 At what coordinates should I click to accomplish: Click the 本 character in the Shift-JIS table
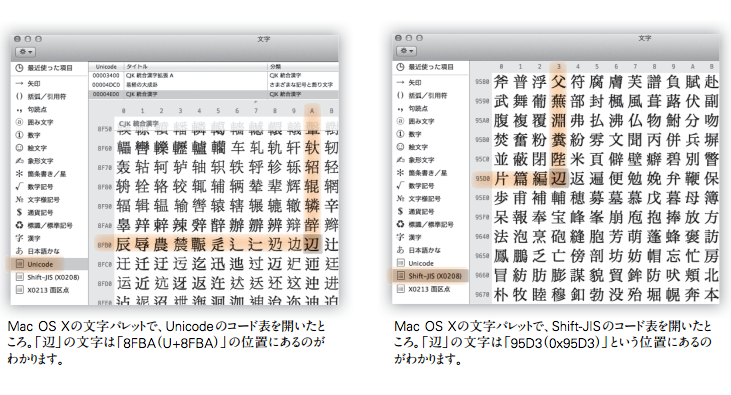pos(711,294)
